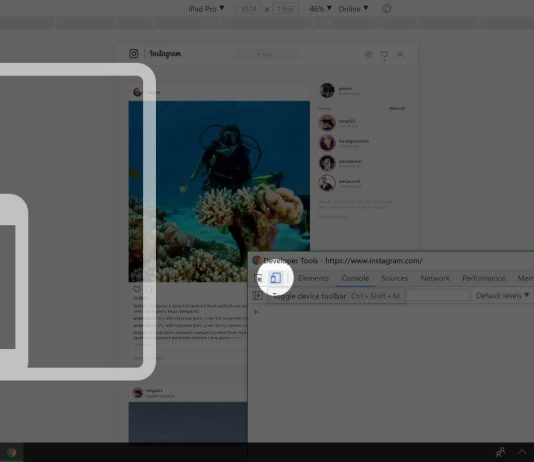Click the post author's avatar above photo
Image resolution: width=534 pixels, height=462 pixels.
click(x=137, y=92)
